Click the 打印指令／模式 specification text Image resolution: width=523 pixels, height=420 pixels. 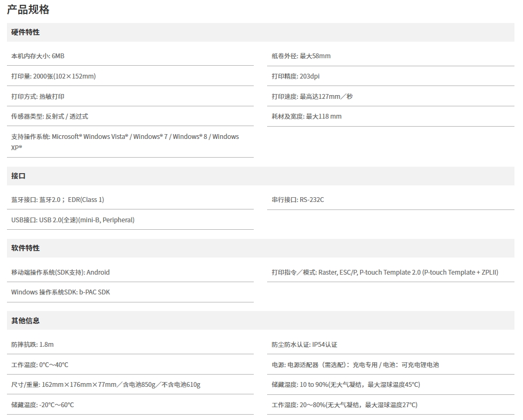point(385,273)
